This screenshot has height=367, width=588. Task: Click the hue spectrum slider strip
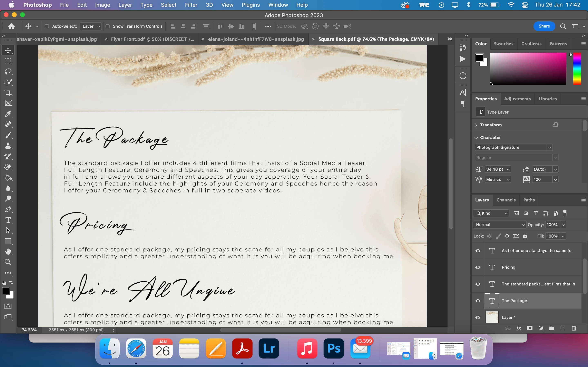click(577, 69)
